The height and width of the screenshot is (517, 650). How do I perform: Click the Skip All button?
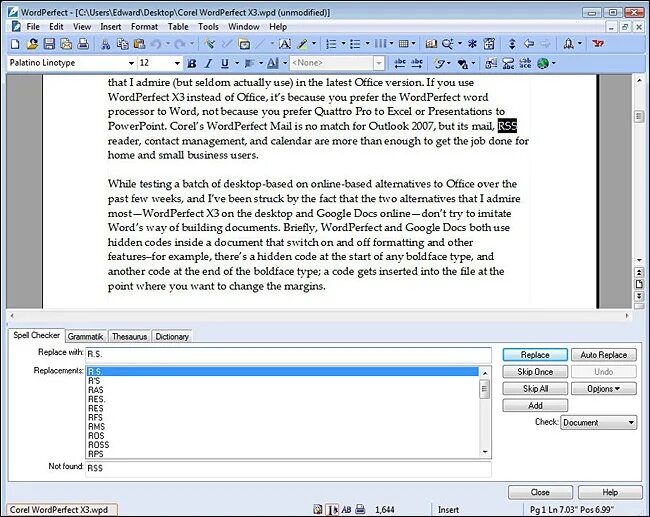tap(535, 388)
